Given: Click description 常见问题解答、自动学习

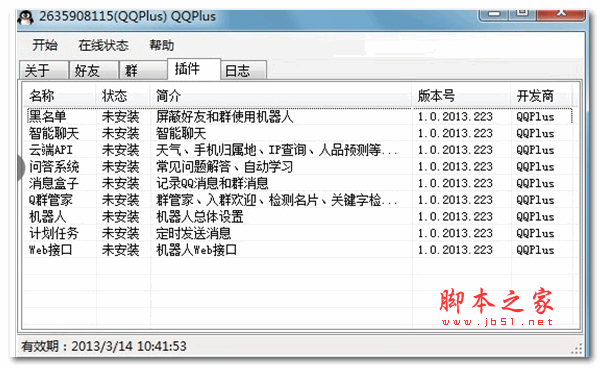Looking at the screenshot, I should pyautogui.click(x=225, y=167).
